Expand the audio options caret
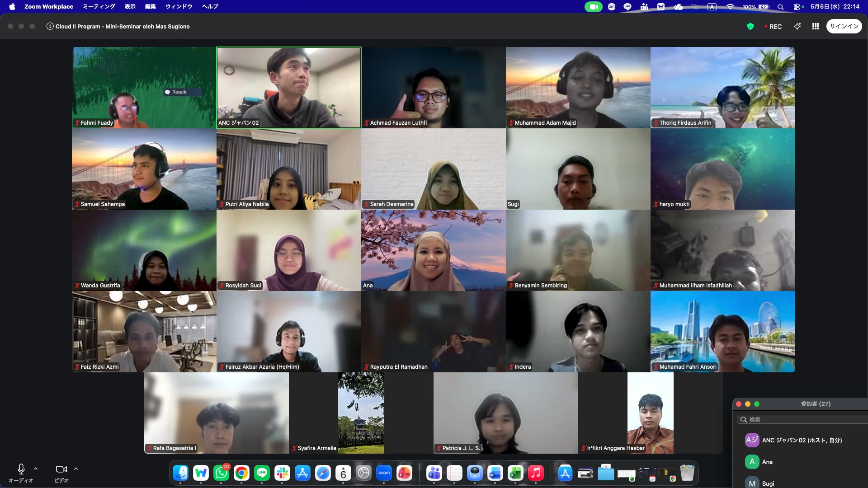Viewport: 868px width, 488px height. tap(36, 469)
